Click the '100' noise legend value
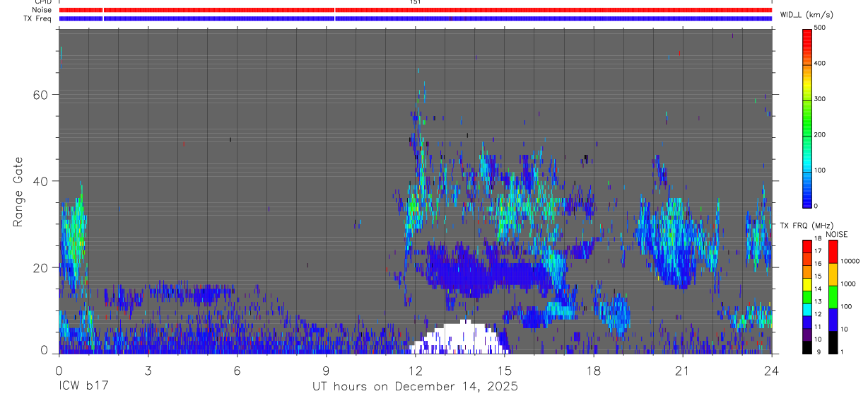Image resolution: width=868 pixels, height=401 pixels. coord(846,306)
